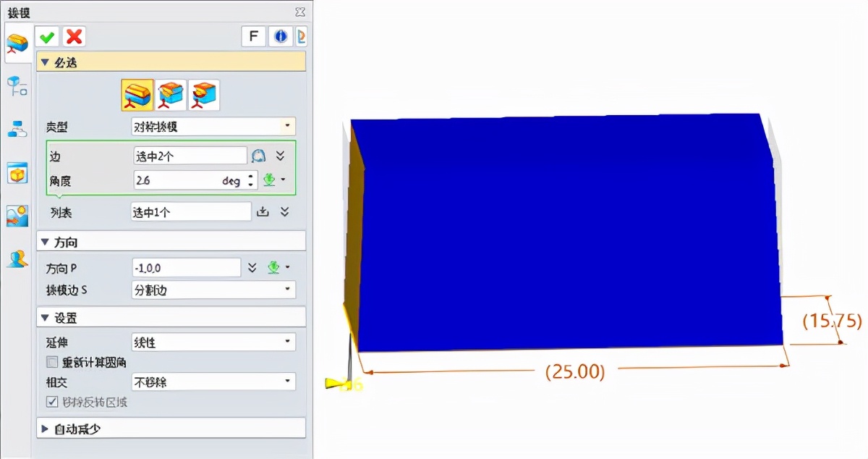Select the third parting-draft type icon
The image size is (868, 459).
(204, 95)
